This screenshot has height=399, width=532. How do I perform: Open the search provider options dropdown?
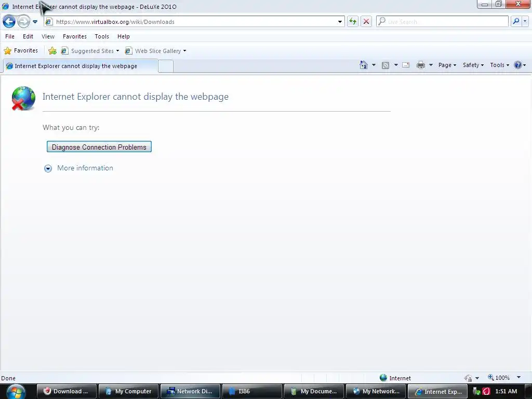click(525, 21)
